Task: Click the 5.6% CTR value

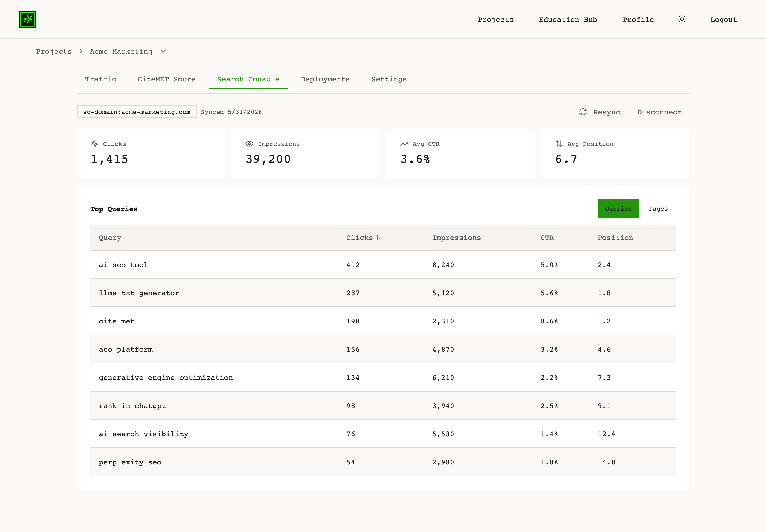Action: [x=549, y=293]
